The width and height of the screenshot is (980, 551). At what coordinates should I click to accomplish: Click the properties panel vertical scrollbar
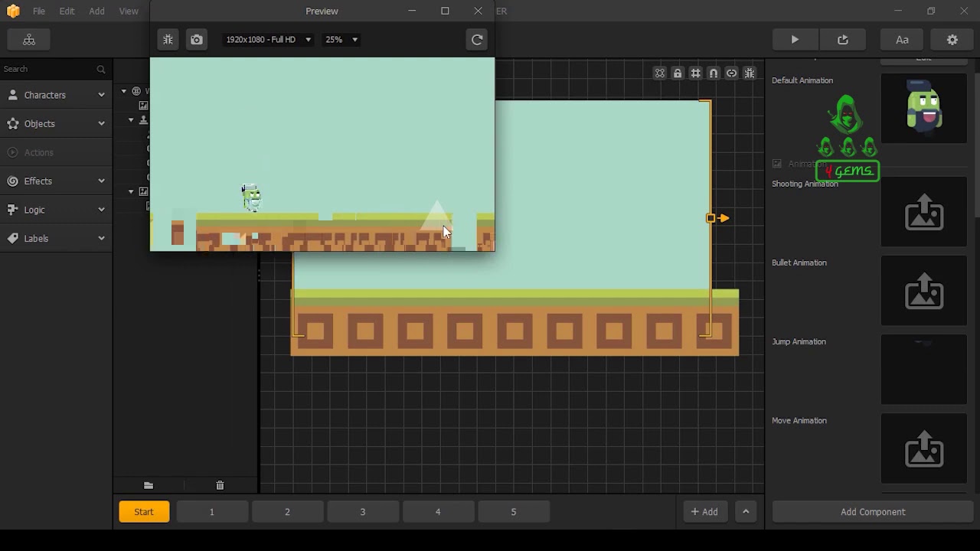976,145
